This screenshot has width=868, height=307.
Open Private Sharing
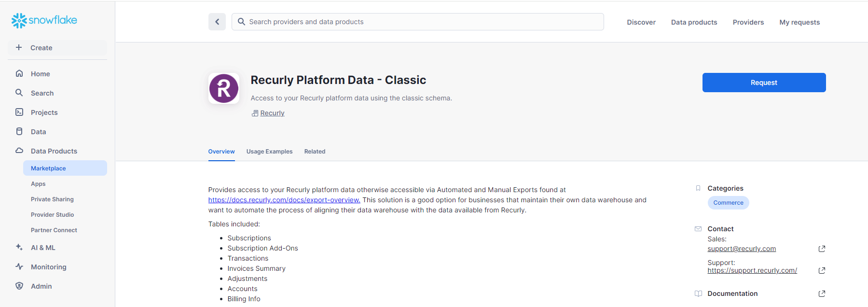(x=52, y=199)
